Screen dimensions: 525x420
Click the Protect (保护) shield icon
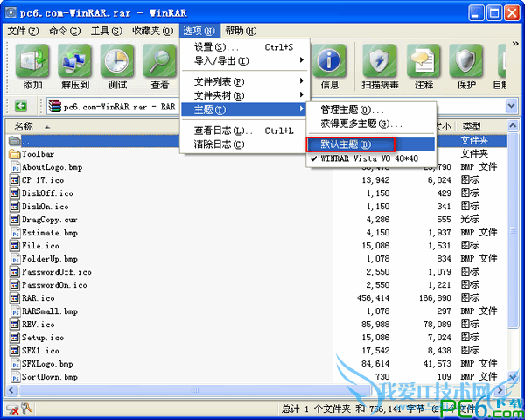point(465,60)
